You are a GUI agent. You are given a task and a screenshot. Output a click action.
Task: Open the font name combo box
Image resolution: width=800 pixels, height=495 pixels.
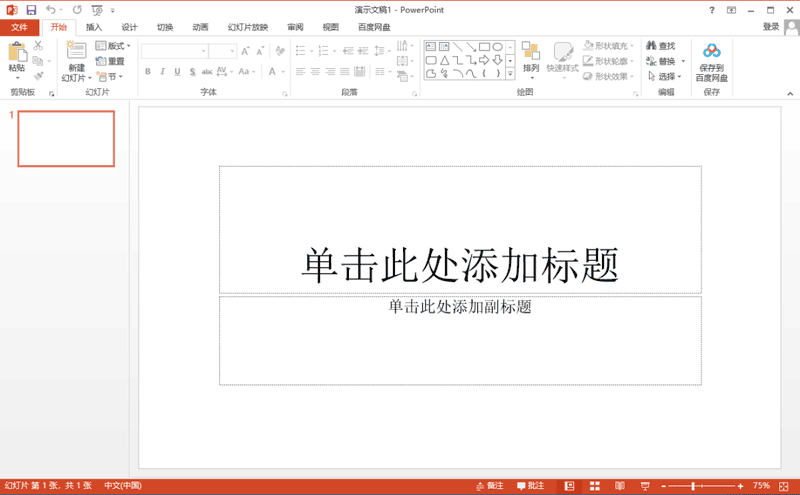(x=174, y=51)
